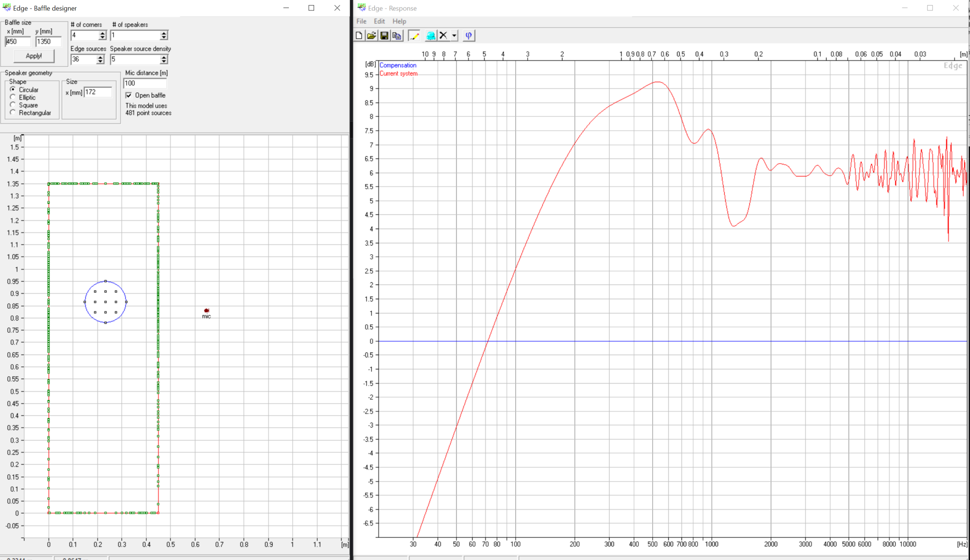Click the Edge Response window title icon

tap(362, 8)
